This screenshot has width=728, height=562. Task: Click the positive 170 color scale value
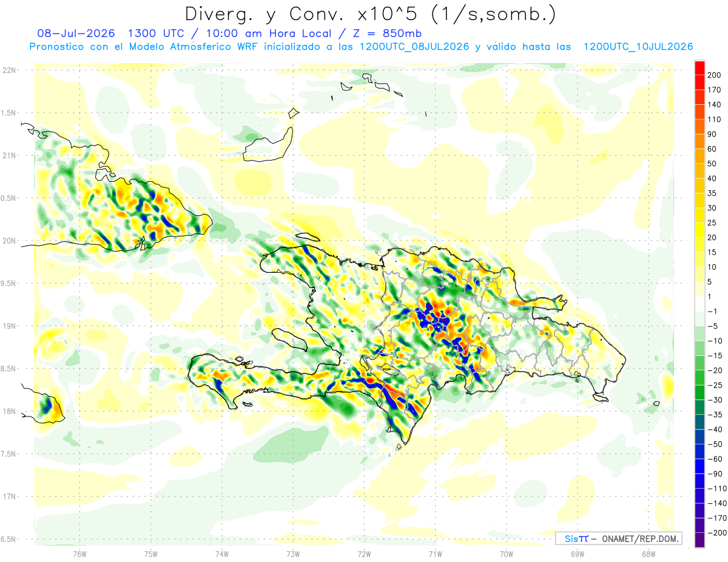coord(715,90)
